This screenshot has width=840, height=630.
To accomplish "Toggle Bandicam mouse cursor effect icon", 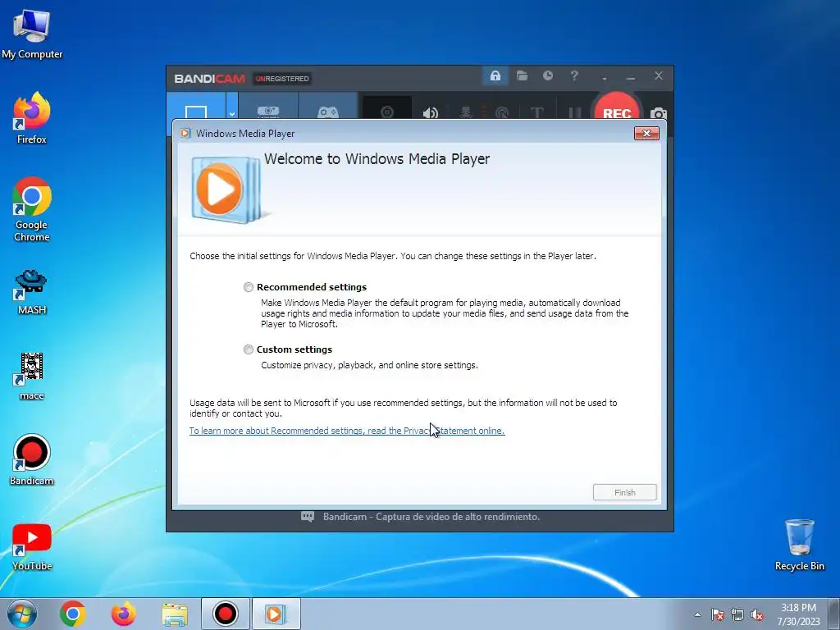I will (502, 112).
